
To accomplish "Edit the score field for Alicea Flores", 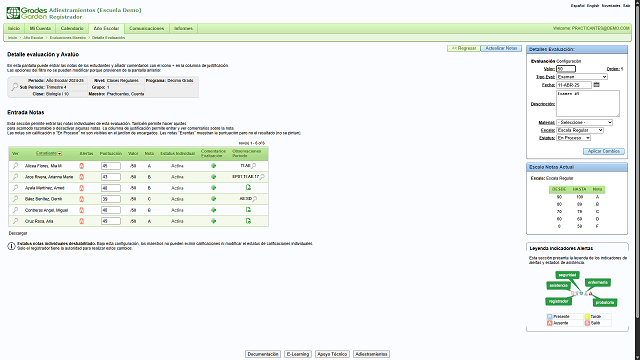I will [x=111, y=166].
